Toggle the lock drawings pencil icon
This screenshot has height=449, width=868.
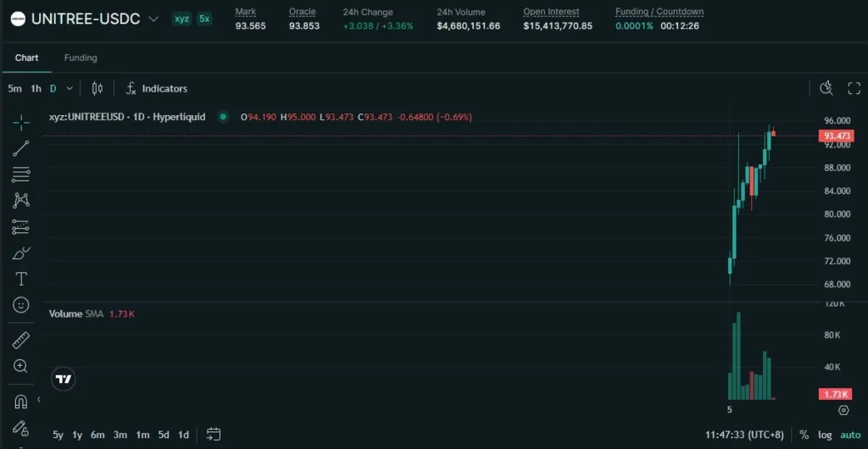[x=21, y=428]
